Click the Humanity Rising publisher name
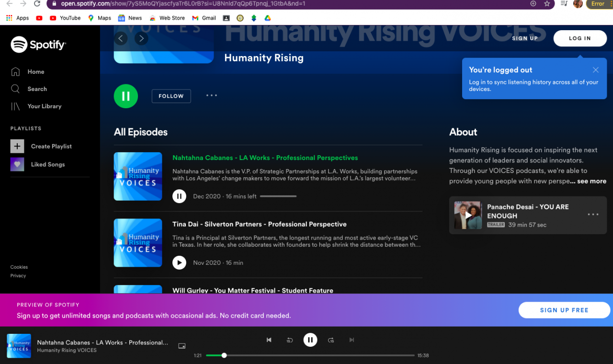The height and width of the screenshot is (364, 613). 264,58
